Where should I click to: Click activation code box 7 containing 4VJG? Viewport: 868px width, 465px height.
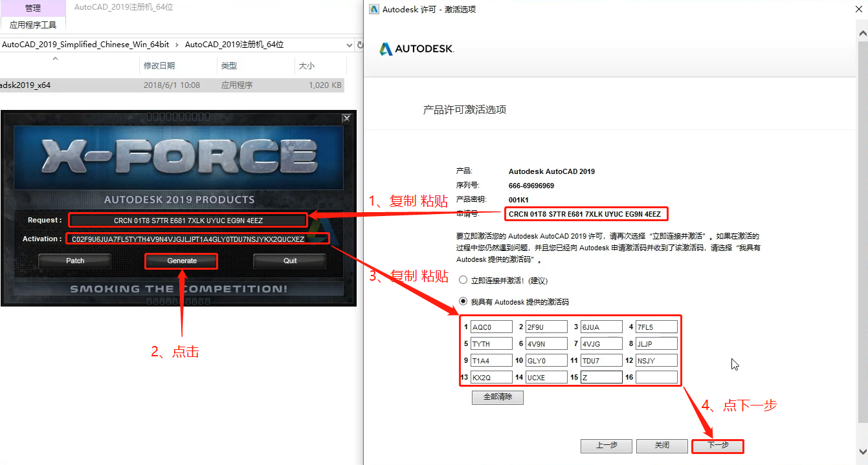tap(601, 343)
